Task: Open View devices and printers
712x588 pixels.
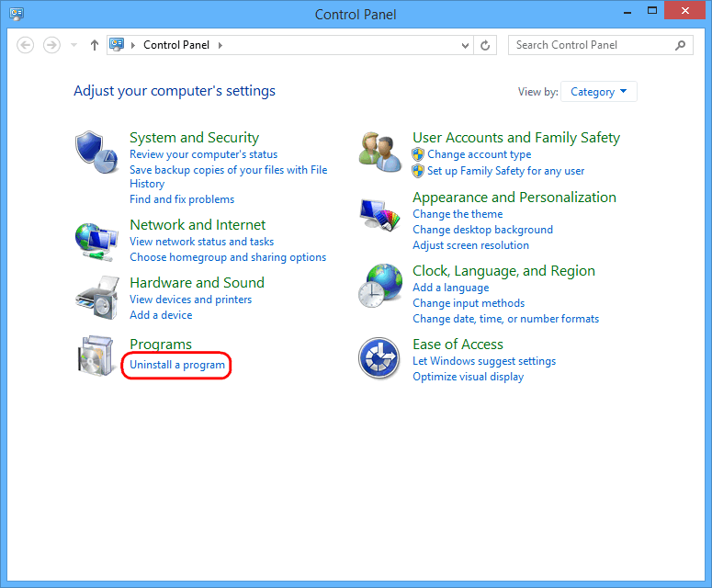Action: tap(191, 300)
